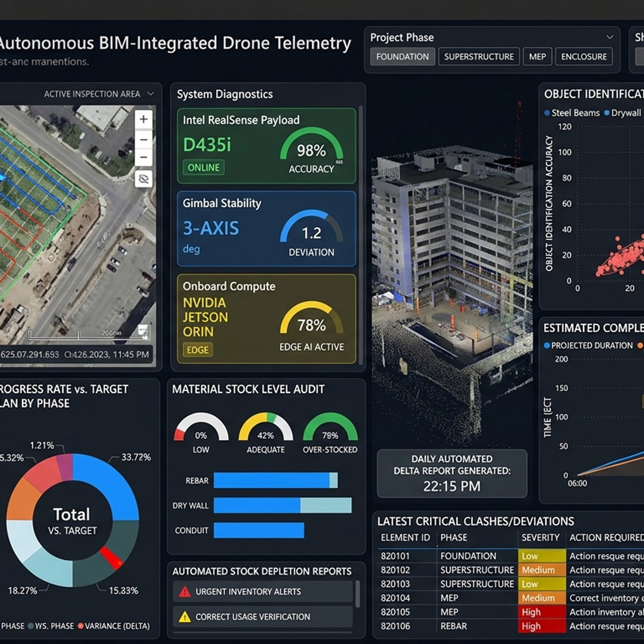
Task: Click the REBAR stock level bar
Action: click(x=276, y=480)
